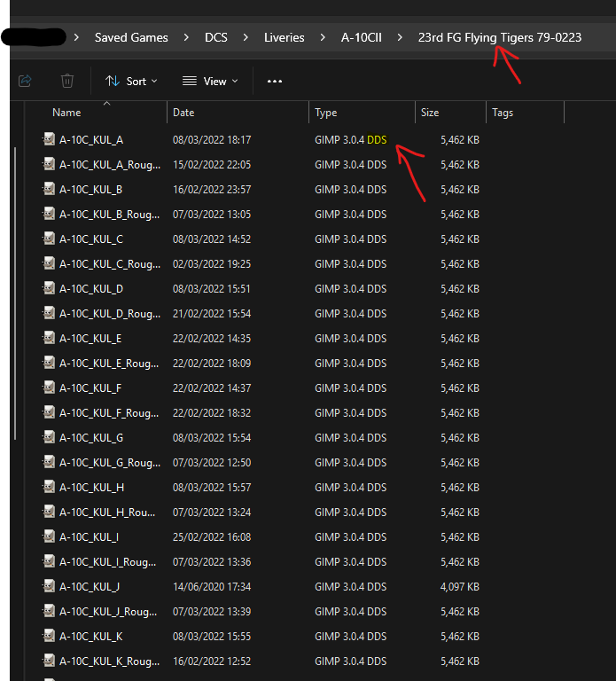The height and width of the screenshot is (681, 616).
Task: Click the date 21/02/2022 15:54
Action: [212, 314]
